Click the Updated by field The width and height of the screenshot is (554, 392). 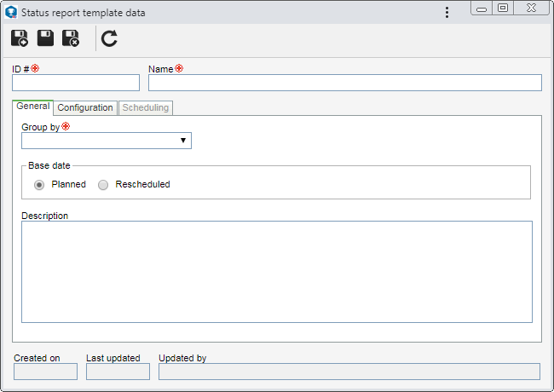click(x=349, y=372)
